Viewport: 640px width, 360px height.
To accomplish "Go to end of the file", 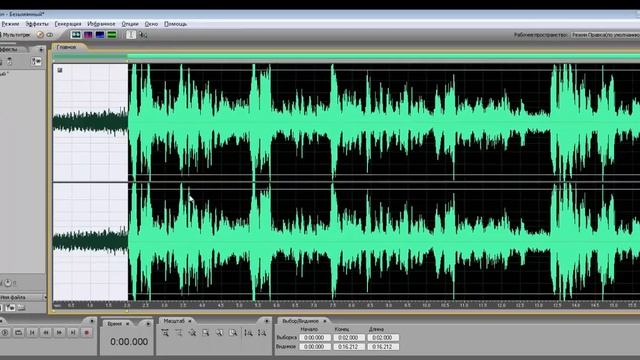I will [73, 333].
